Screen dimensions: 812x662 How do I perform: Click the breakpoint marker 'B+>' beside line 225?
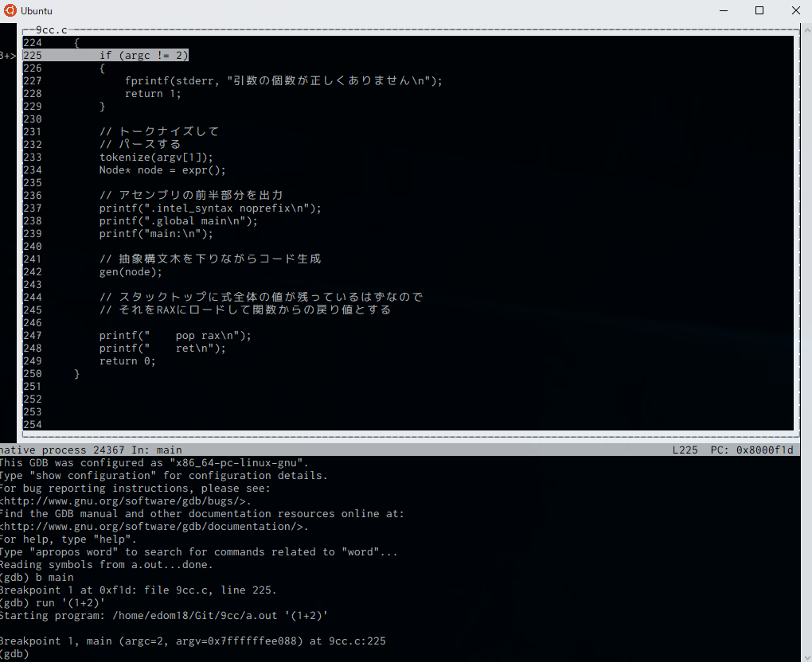click(8, 56)
